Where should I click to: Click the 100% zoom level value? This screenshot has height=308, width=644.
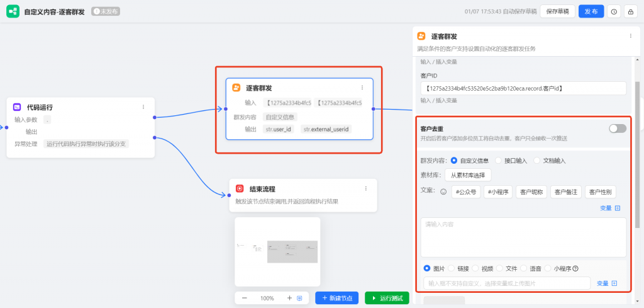(267, 298)
